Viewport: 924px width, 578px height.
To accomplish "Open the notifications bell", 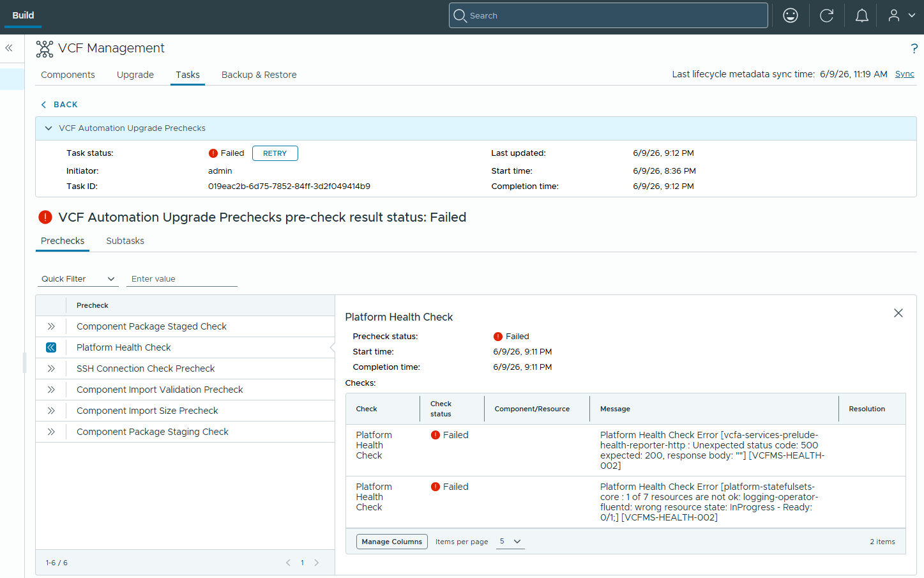I will [862, 15].
